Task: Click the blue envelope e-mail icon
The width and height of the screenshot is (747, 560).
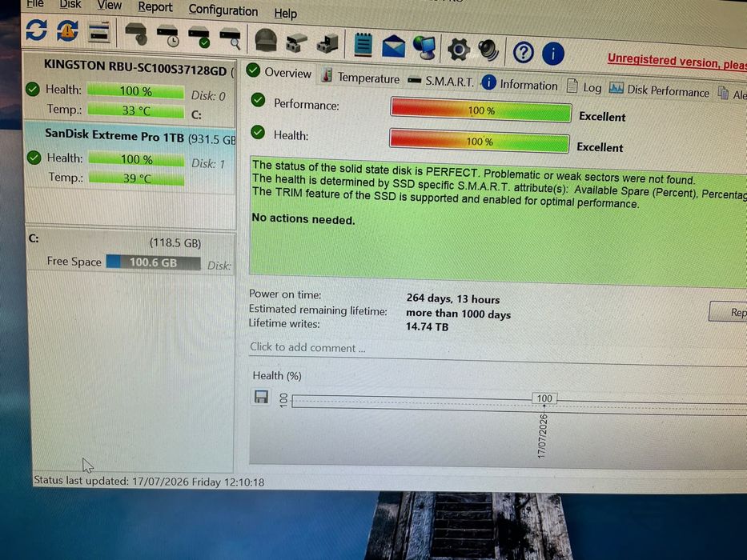Action: point(393,46)
